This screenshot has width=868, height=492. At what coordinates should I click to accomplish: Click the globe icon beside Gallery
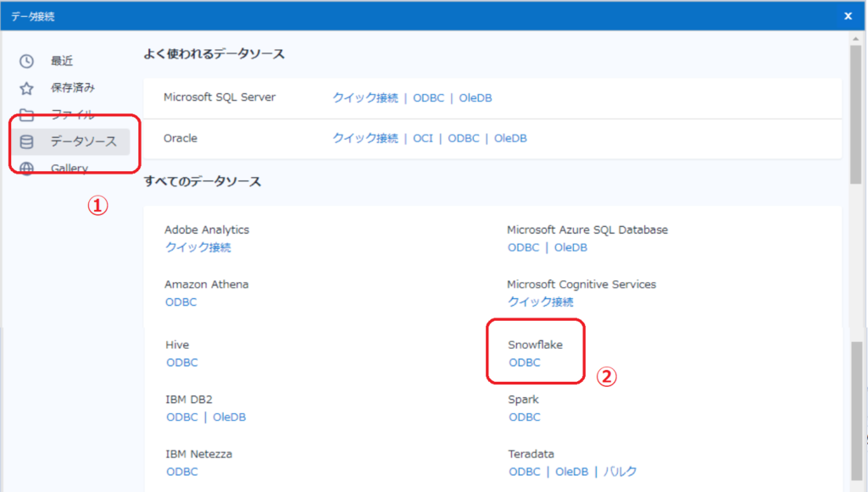click(26, 168)
